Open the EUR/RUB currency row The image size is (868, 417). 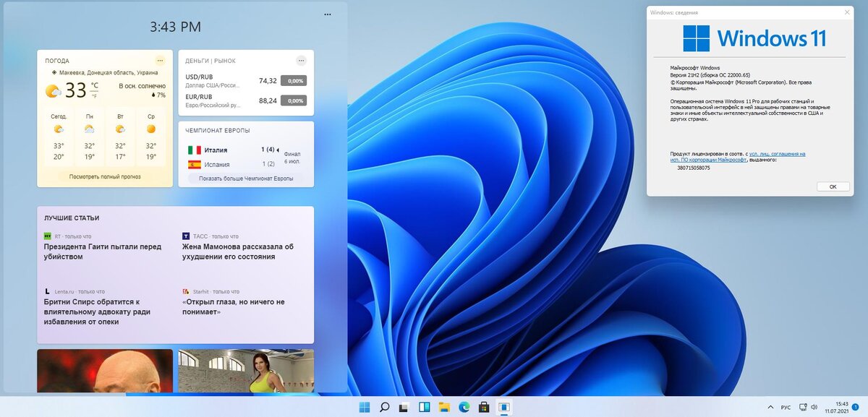point(246,100)
